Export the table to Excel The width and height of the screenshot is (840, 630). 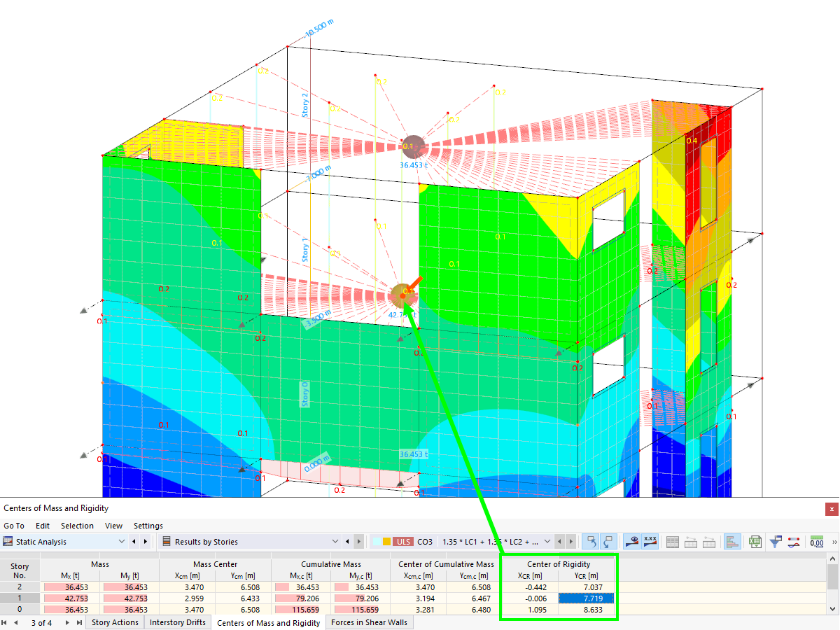(755, 541)
